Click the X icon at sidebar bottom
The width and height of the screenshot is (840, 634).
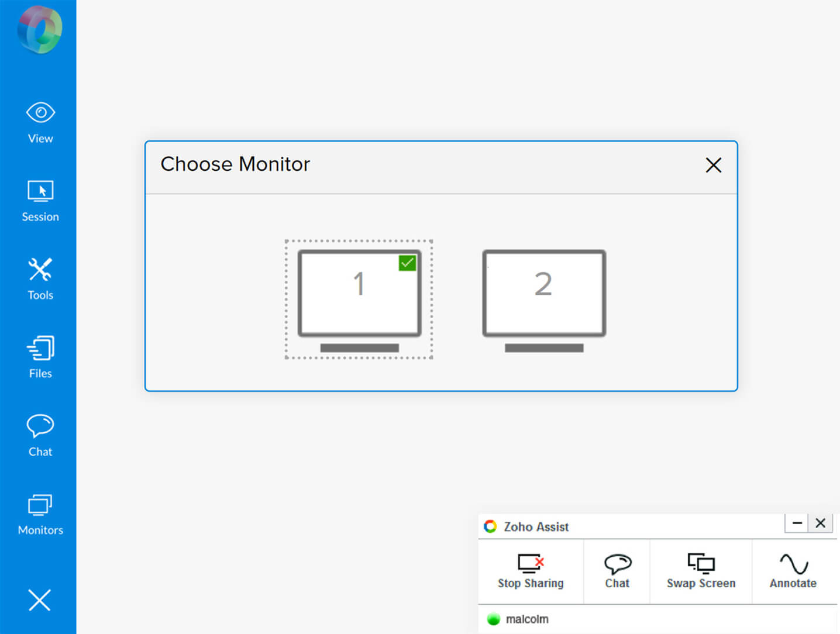coord(40,600)
